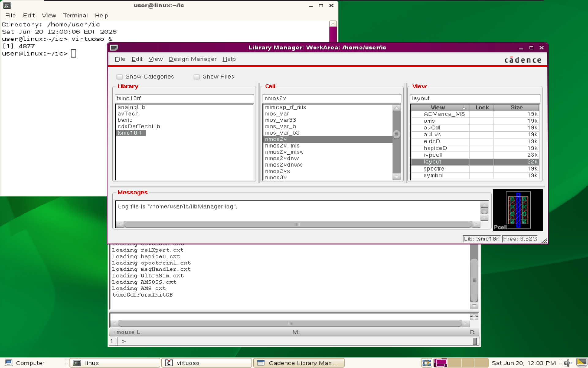The image size is (588, 368).
Task: Select the avTech library
Action: [128, 114]
